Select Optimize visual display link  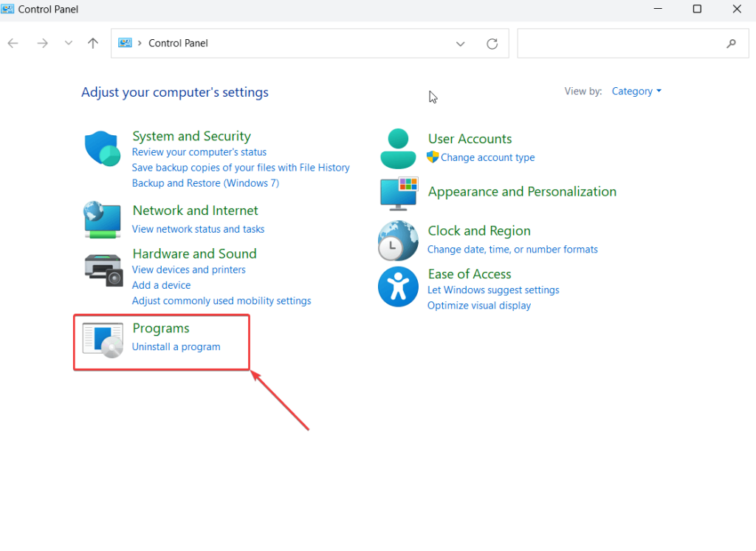(478, 305)
